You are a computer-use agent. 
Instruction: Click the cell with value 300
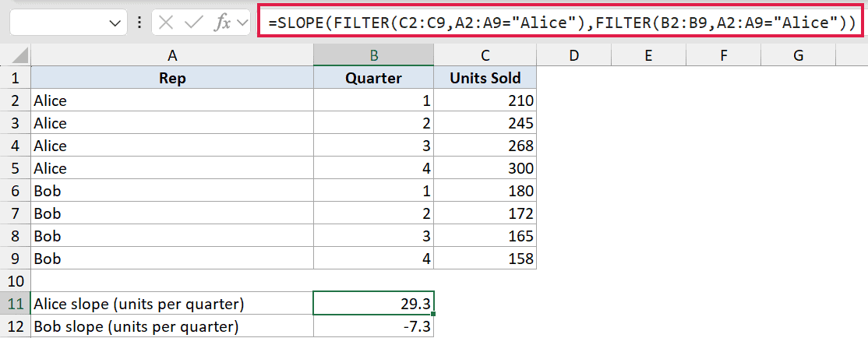pos(485,167)
